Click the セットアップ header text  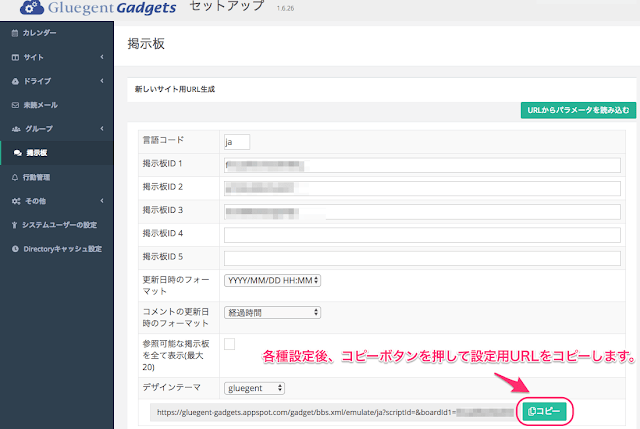227,6
